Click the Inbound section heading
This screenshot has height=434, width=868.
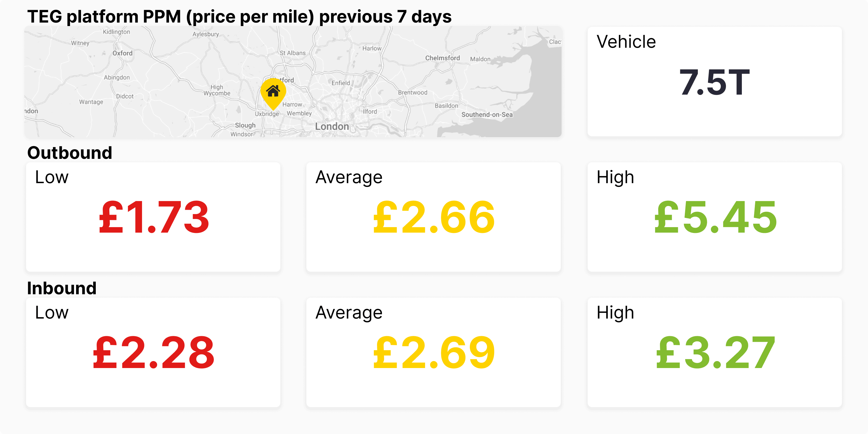click(x=62, y=288)
